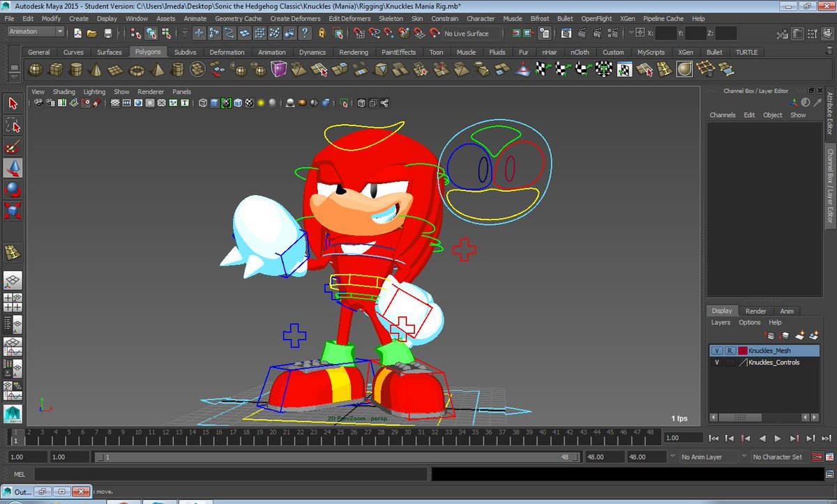Create a polygon sphere from the shelf
The image size is (837, 504).
click(x=35, y=69)
